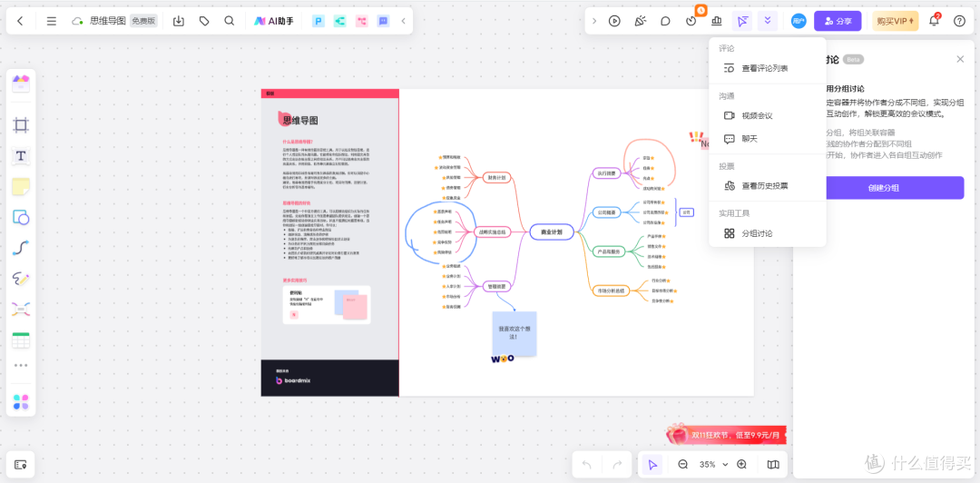Select 分组讨论 menu item

point(768,233)
